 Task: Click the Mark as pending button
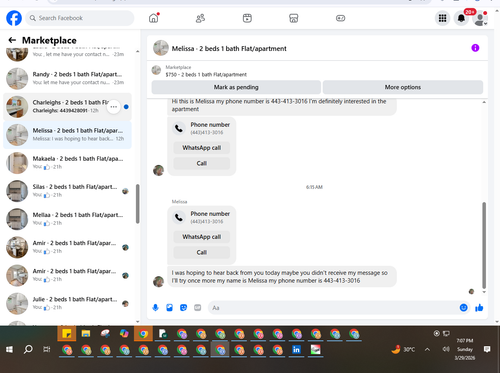pos(236,87)
